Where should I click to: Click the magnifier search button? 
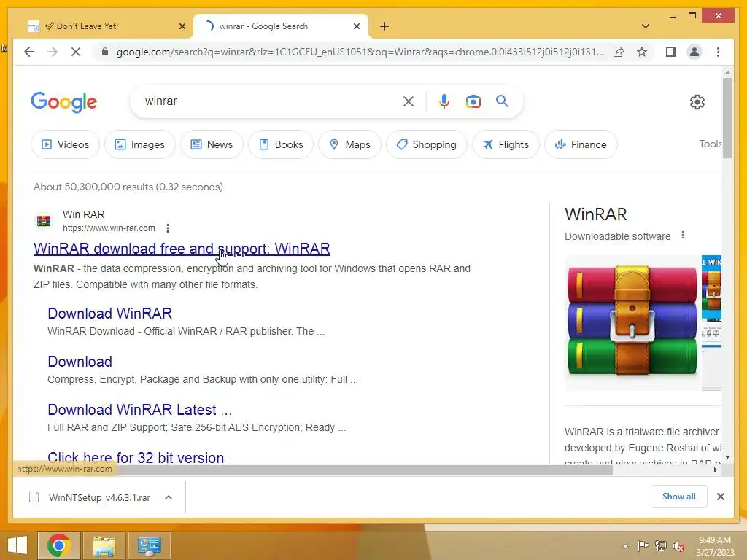[x=502, y=101]
